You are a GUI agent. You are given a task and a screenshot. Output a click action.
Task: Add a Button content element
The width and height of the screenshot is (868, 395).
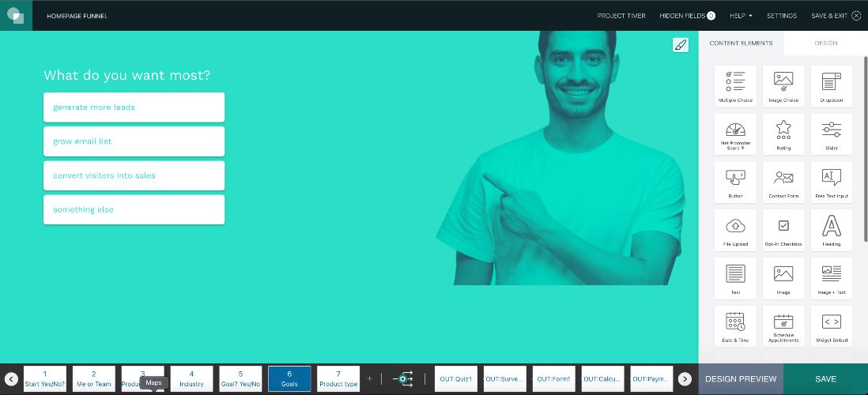(x=735, y=182)
